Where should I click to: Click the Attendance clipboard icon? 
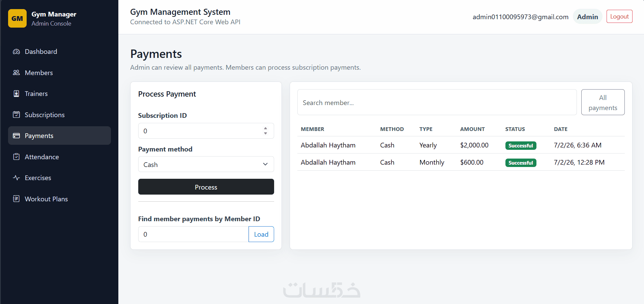click(16, 157)
